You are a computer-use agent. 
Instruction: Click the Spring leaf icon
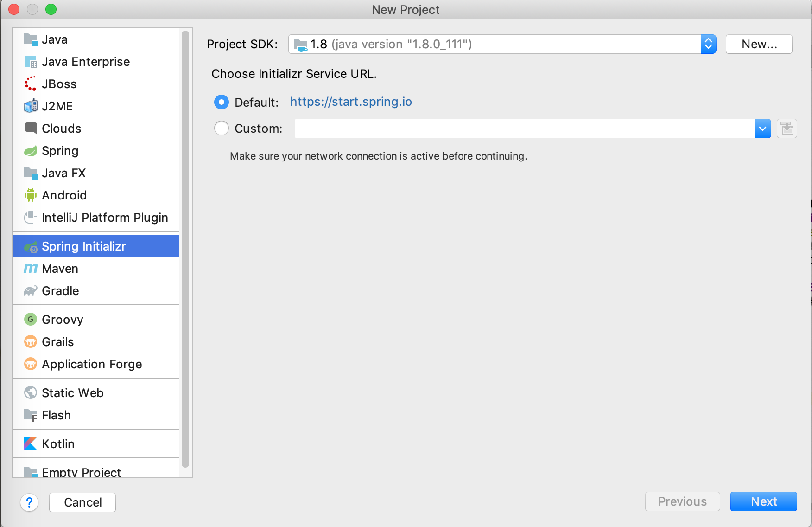coord(31,151)
